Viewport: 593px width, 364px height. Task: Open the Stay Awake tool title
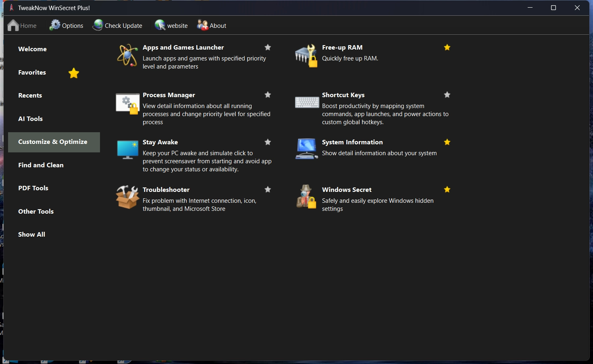coord(160,142)
